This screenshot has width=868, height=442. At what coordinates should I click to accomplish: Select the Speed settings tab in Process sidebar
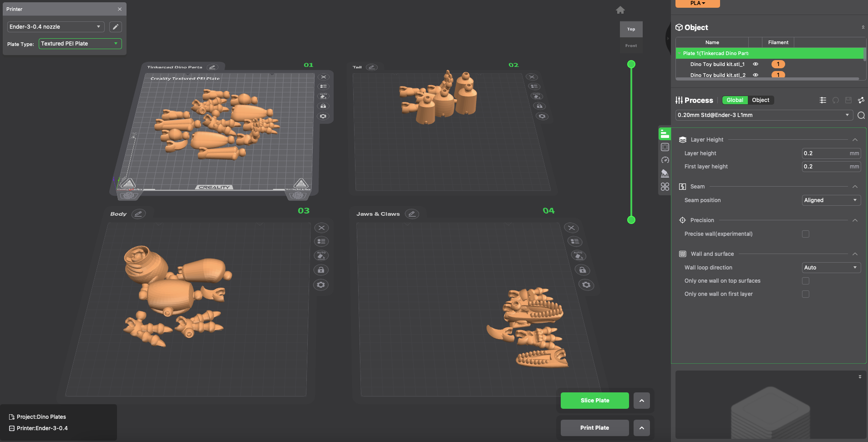665,160
